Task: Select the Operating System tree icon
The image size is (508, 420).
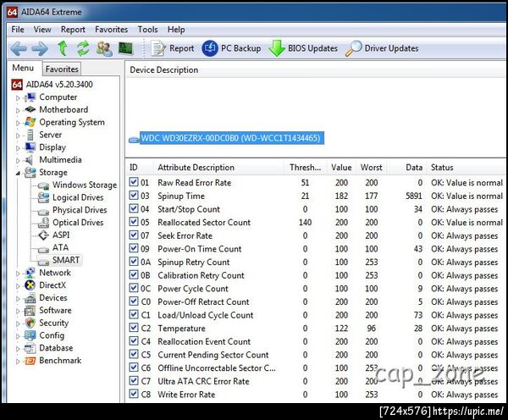Action: coord(30,122)
